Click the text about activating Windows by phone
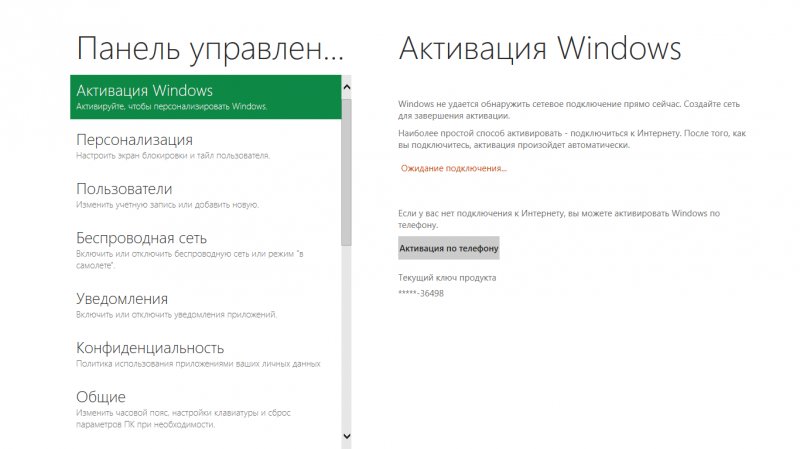 point(558,219)
